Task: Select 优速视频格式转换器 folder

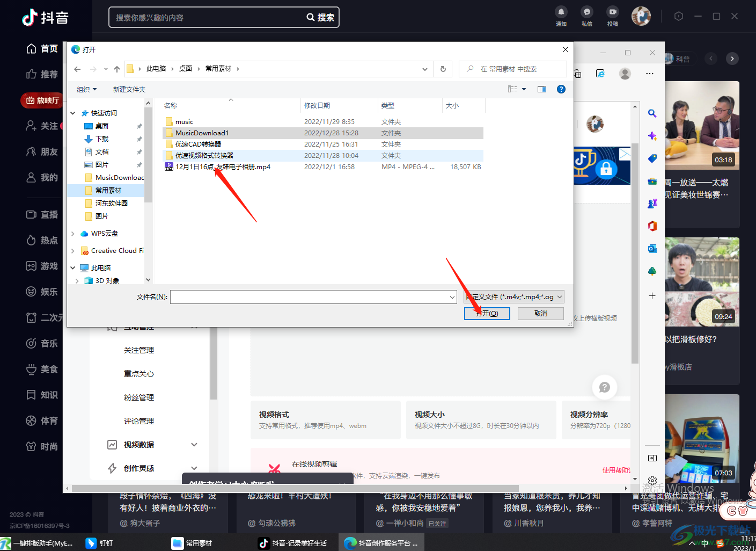Action: click(x=323, y=156)
